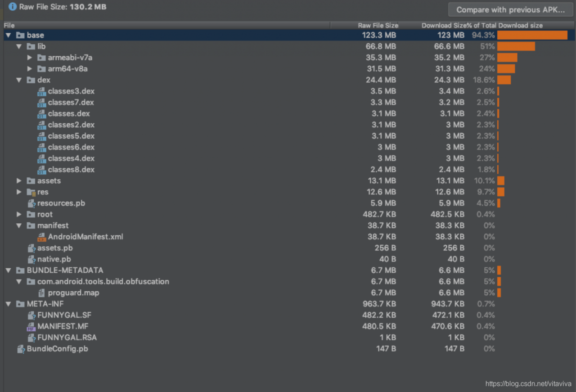Viewport: 576px width, 392px height.
Task: Click the 943.7 KB download size of META-INF
Action: [447, 304]
